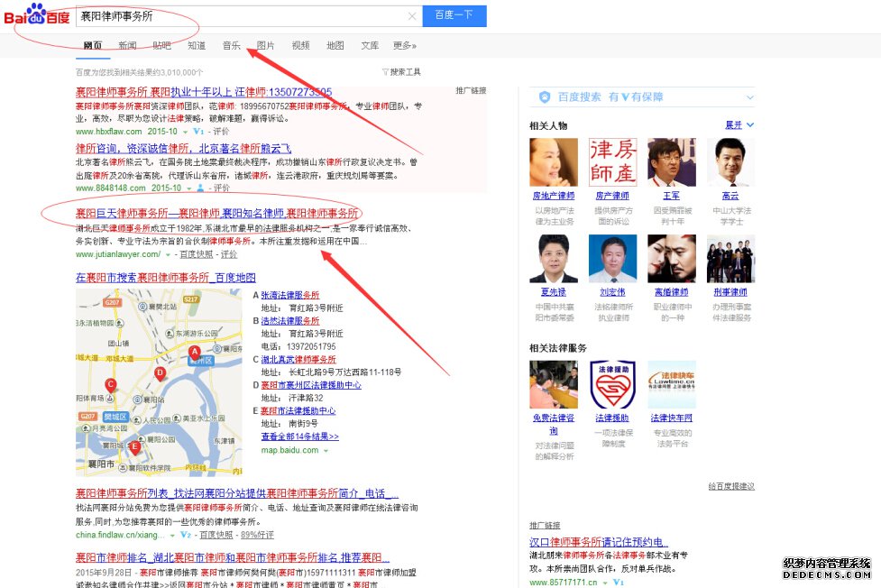Open the 襄阳律师事务所 襄阳执业十年以上 汪律师 result

204,92
